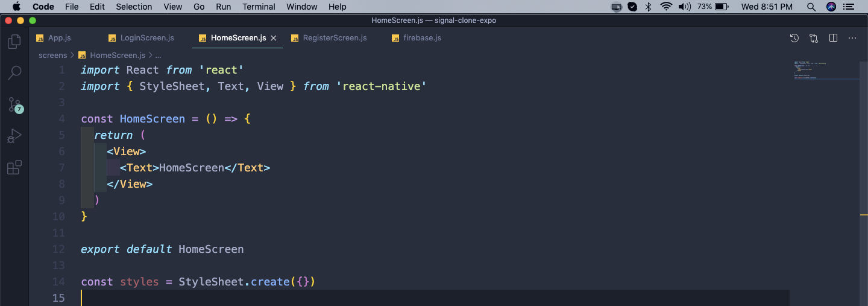Open the Extensions view
The width and height of the screenshot is (868, 306).
14,167
